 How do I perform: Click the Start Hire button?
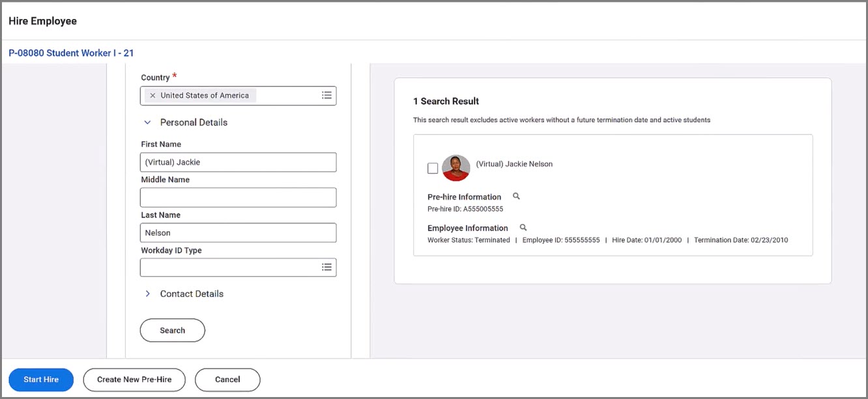point(41,379)
